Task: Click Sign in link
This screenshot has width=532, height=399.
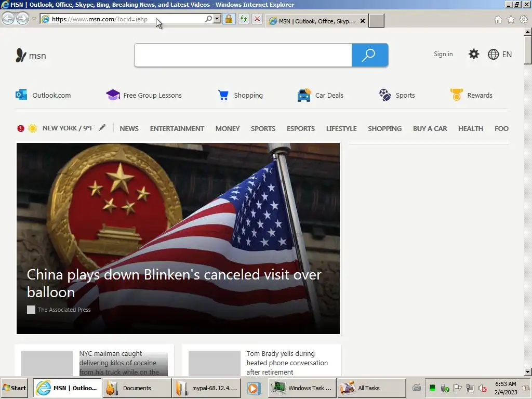Action: [443, 54]
